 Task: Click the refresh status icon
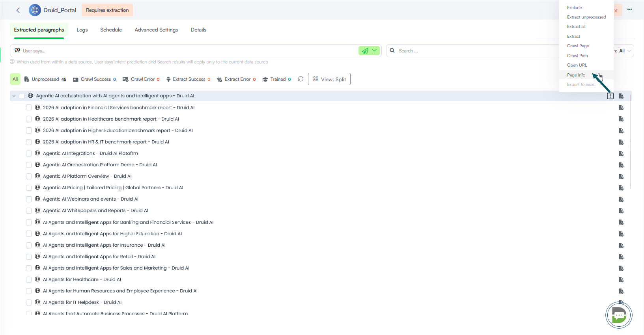301,79
